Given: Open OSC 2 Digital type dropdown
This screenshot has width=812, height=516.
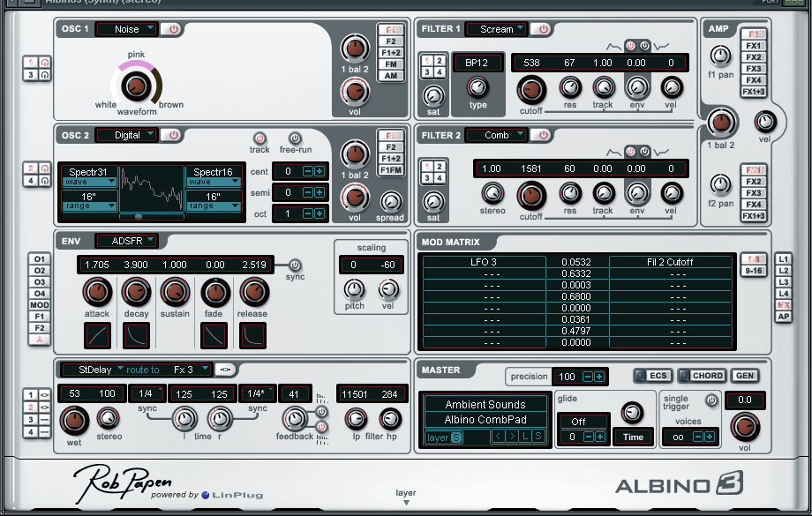Looking at the screenshot, I should 127,135.
